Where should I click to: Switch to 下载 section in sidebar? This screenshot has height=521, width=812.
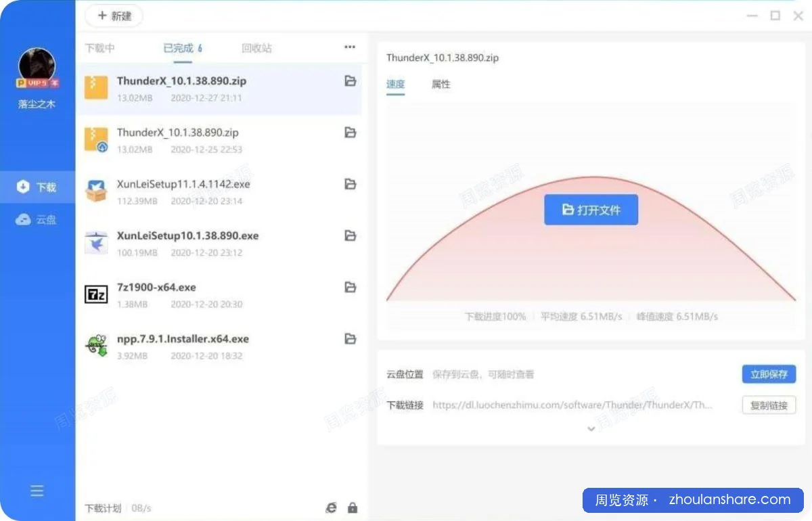click(x=37, y=187)
